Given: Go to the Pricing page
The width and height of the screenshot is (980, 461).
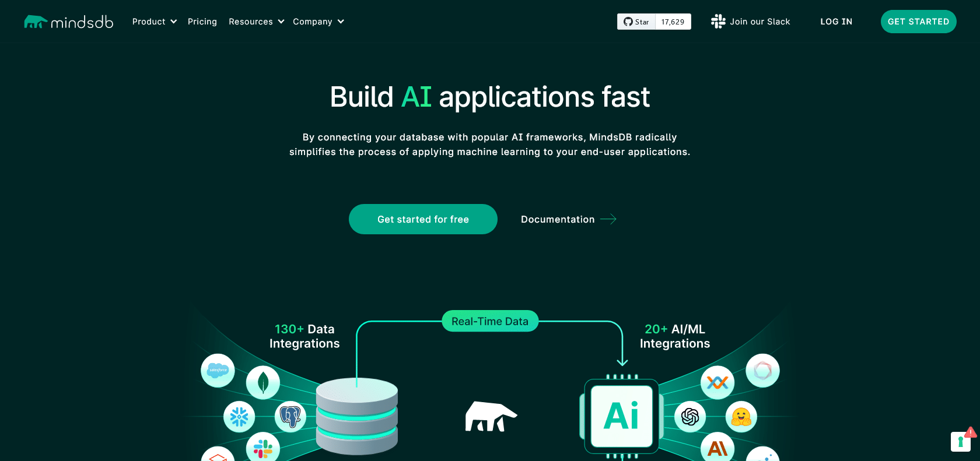Looking at the screenshot, I should 202,22.
